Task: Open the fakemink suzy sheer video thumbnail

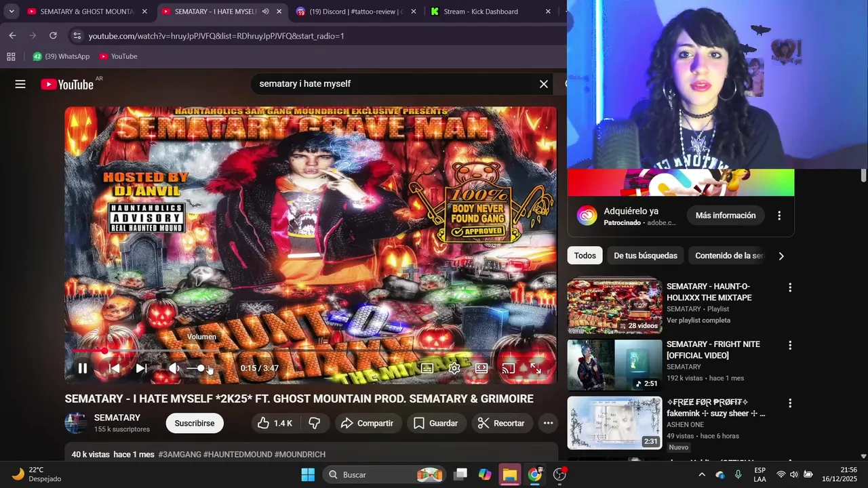Action: (x=614, y=423)
